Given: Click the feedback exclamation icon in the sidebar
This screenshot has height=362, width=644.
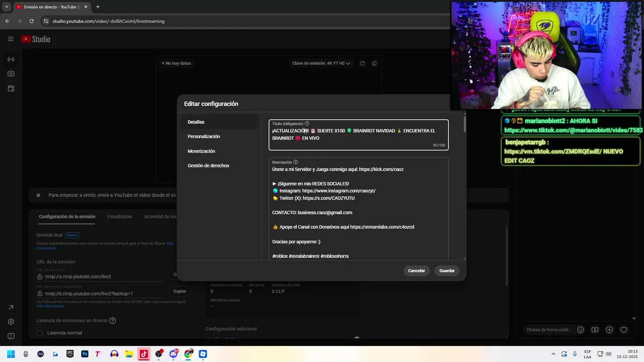Looking at the screenshot, I should click(11, 336).
